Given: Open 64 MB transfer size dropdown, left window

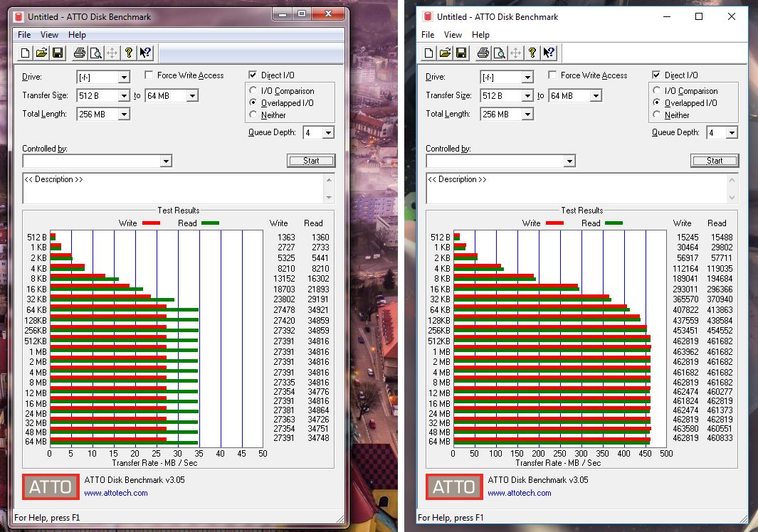Looking at the screenshot, I should point(192,96).
